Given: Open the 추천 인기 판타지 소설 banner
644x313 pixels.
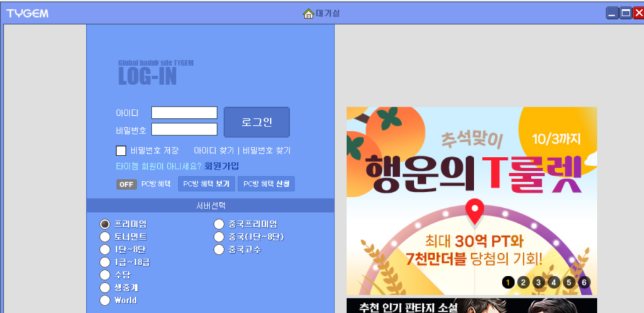Looking at the screenshot, I should 472,305.
